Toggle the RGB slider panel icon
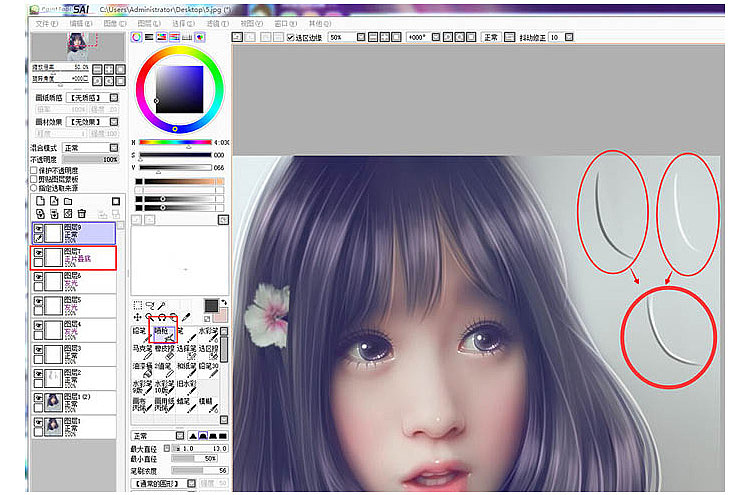This screenshot has height=495, width=750. point(149,37)
